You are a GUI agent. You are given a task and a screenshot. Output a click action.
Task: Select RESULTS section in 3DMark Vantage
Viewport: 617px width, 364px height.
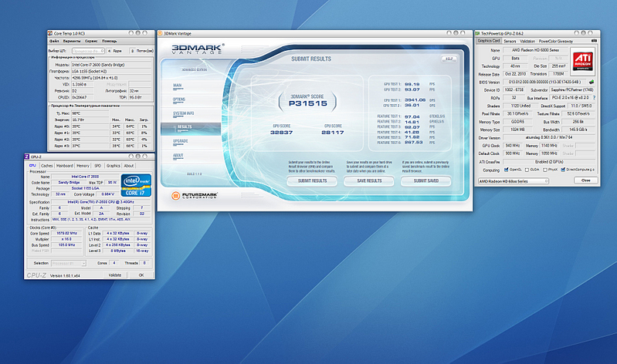point(191,127)
